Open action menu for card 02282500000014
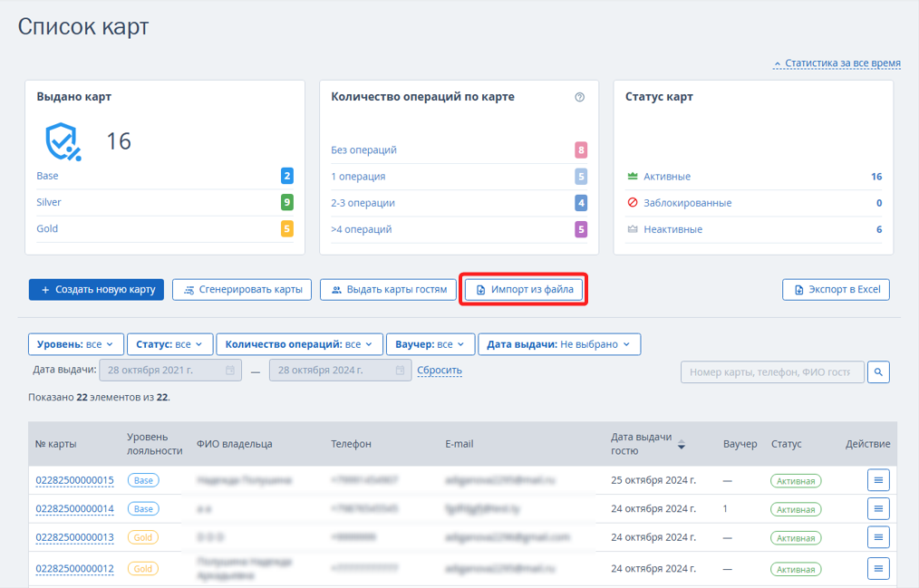 [878, 508]
